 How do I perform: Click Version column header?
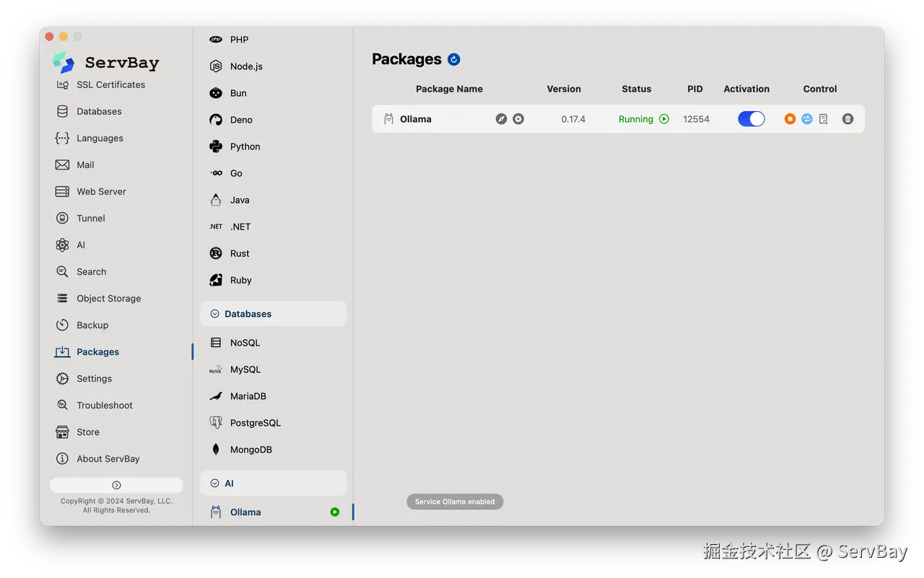[564, 89]
